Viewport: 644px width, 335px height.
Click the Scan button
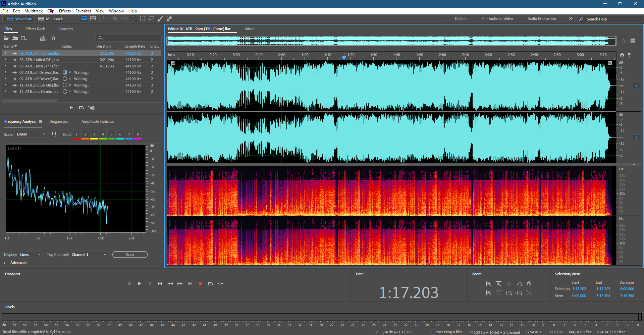click(130, 255)
